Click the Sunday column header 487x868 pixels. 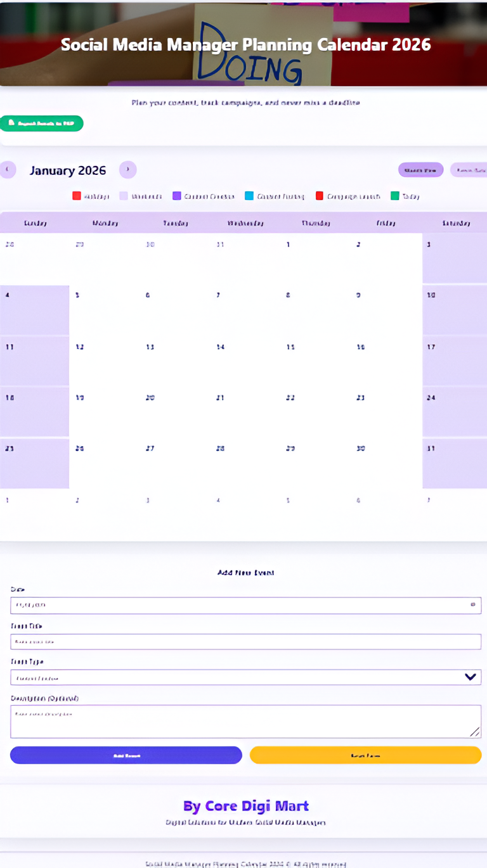pyautogui.click(x=35, y=223)
